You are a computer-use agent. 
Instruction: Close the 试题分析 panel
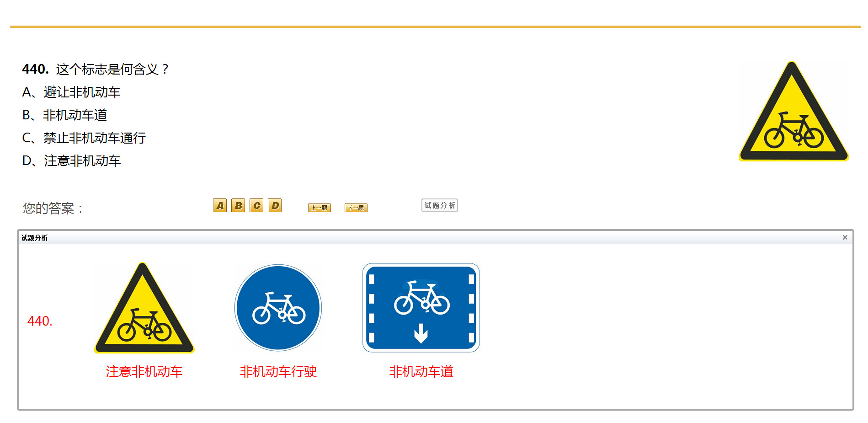click(x=845, y=237)
